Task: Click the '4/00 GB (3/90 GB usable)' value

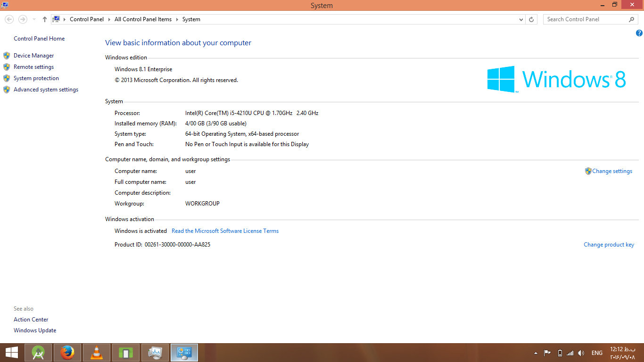Action: tap(216, 123)
